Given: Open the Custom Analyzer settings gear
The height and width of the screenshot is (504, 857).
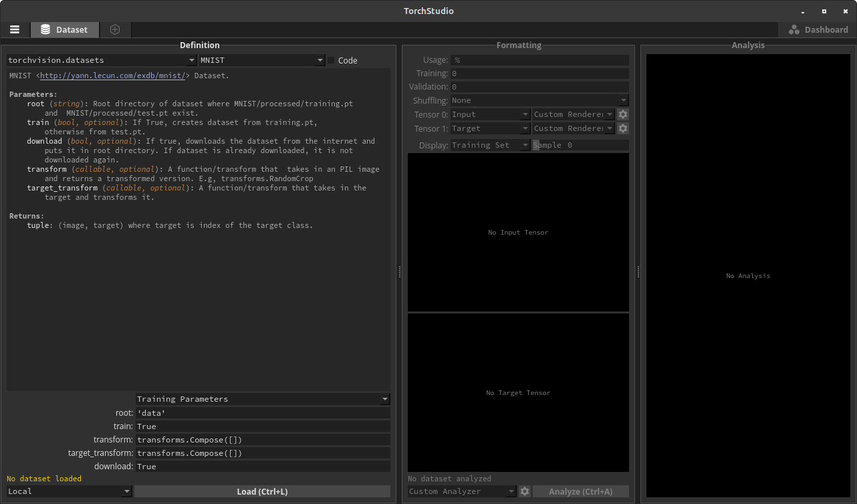Looking at the screenshot, I should point(525,491).
